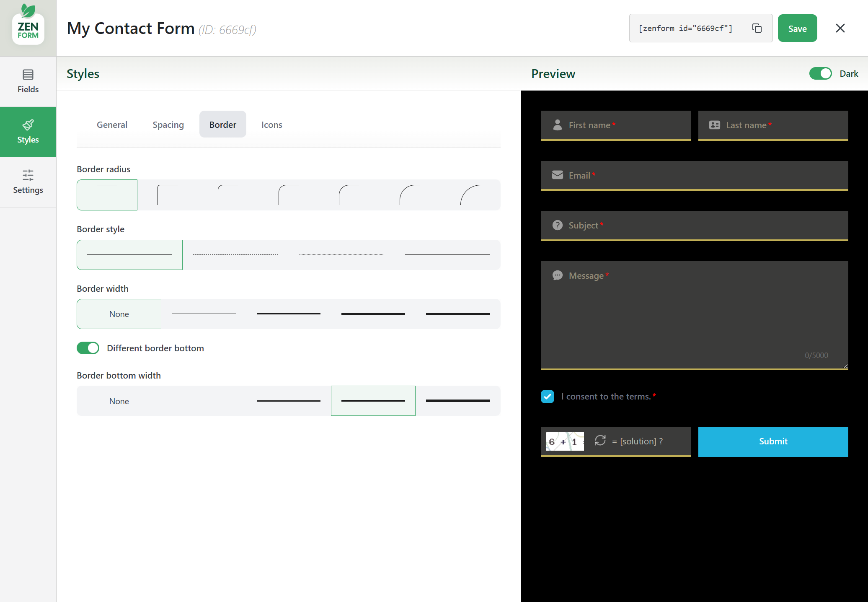Choose solid border style
The height and width of the screenshot is (602, 868).
coord(129,255)
